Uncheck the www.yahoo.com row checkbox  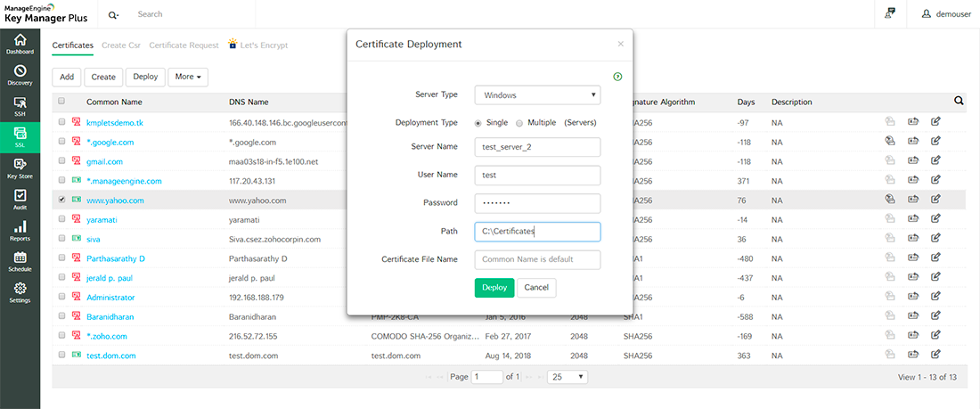coord(61,200)
